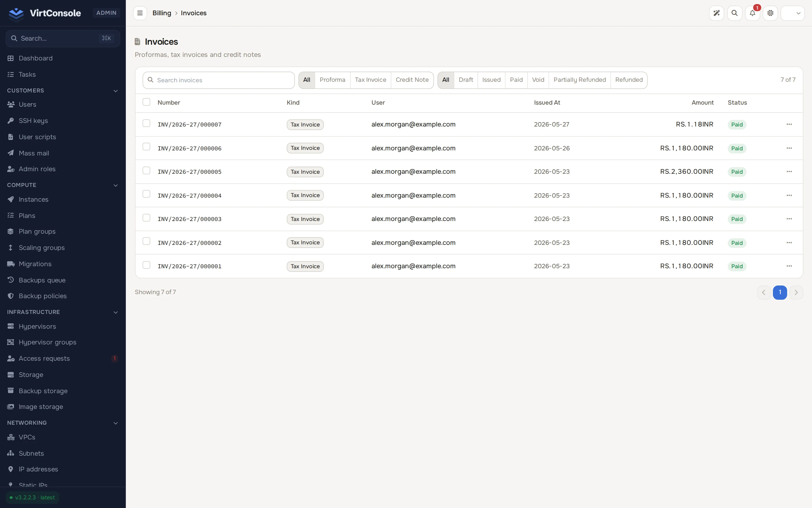Open actions menu for invoice 000005
Image resolution: width=812 pixels, height=508 pixels.
(789, 172)
